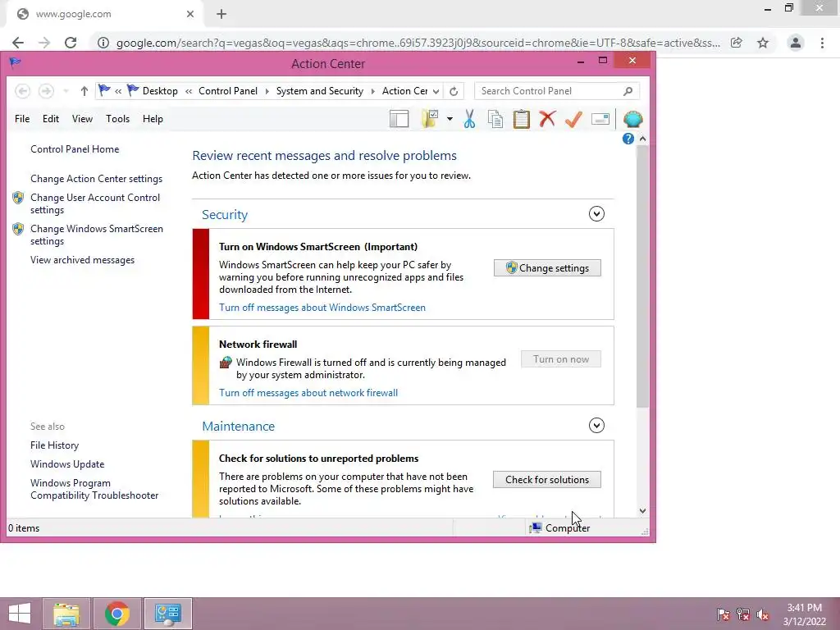Open the folder options dropdown arrow

click(x=450, y=119)
